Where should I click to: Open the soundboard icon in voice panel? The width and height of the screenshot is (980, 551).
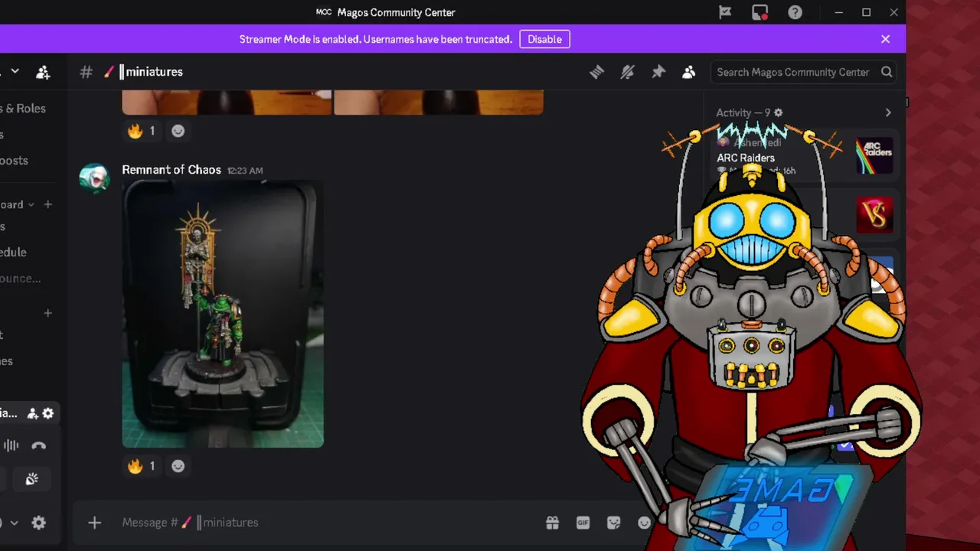[x=31, y=479]
